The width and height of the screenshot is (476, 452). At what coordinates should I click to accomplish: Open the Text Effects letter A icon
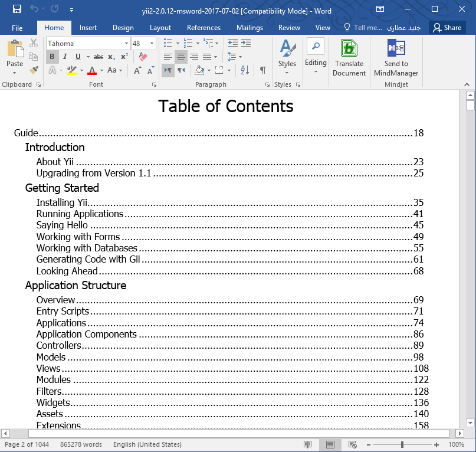tap(52, 70)
